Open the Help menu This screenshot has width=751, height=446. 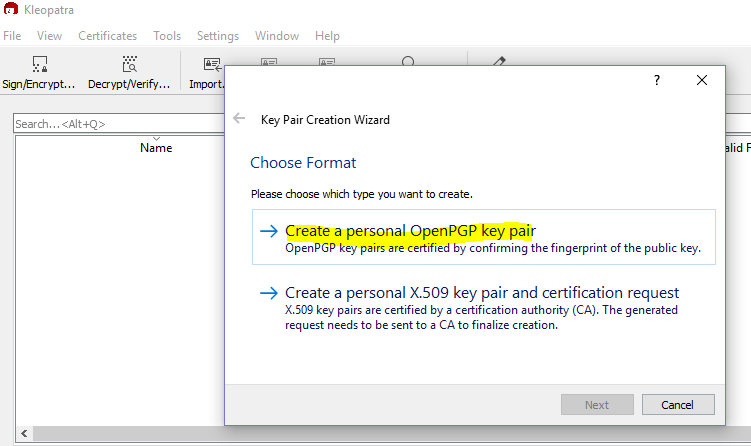(x=327, y=36)
